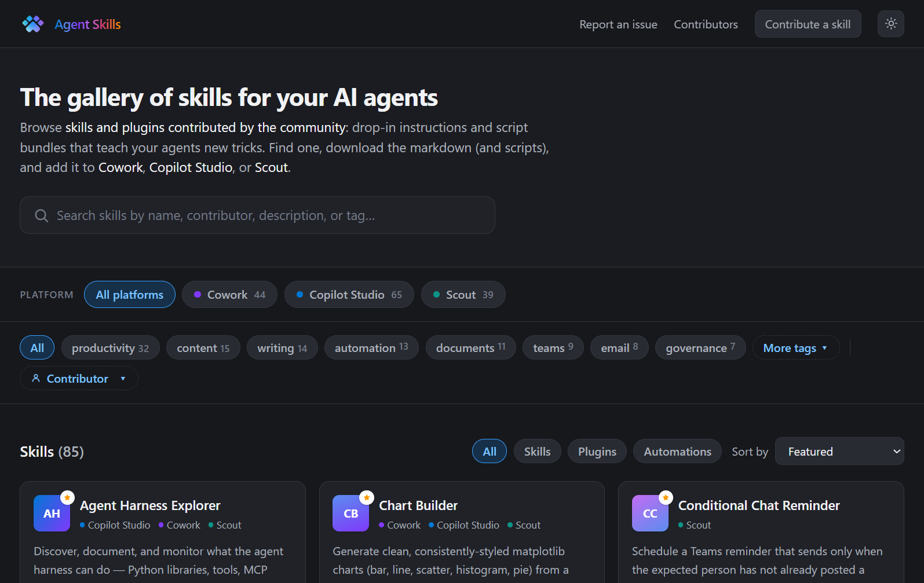
Task: Toggle the governance tag filter
Action: click(x=700, y=348)
